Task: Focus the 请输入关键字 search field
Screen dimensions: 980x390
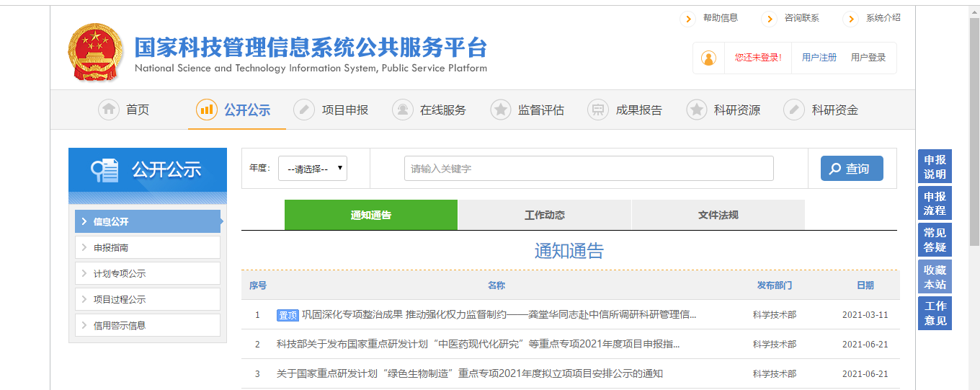Action: pos(589,168)
